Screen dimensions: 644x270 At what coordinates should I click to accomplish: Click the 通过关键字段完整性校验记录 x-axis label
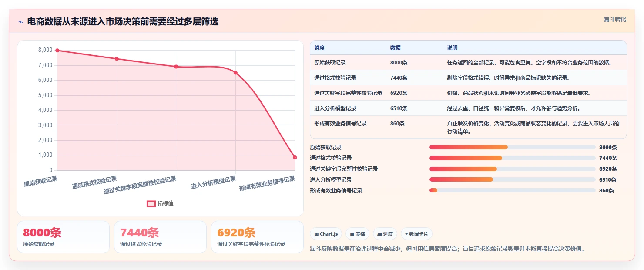[x=140, y=185]
